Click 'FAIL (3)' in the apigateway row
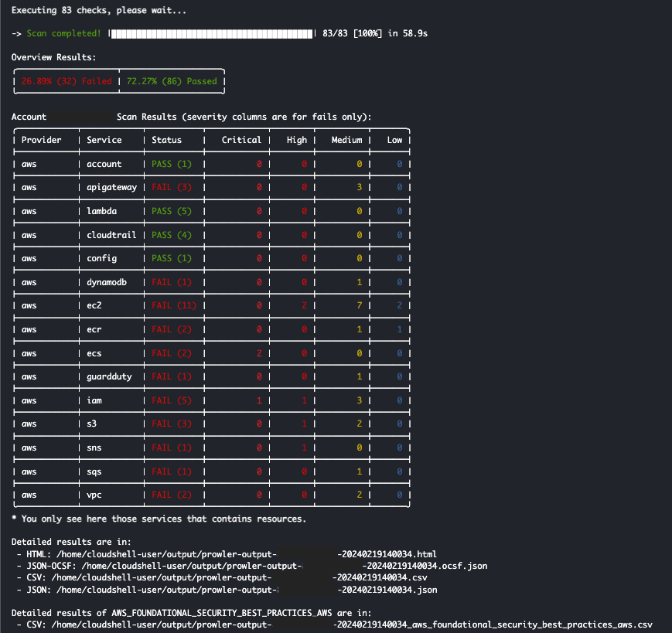Image resolution: width=672 pixels, height=633 pixels. 172,187
